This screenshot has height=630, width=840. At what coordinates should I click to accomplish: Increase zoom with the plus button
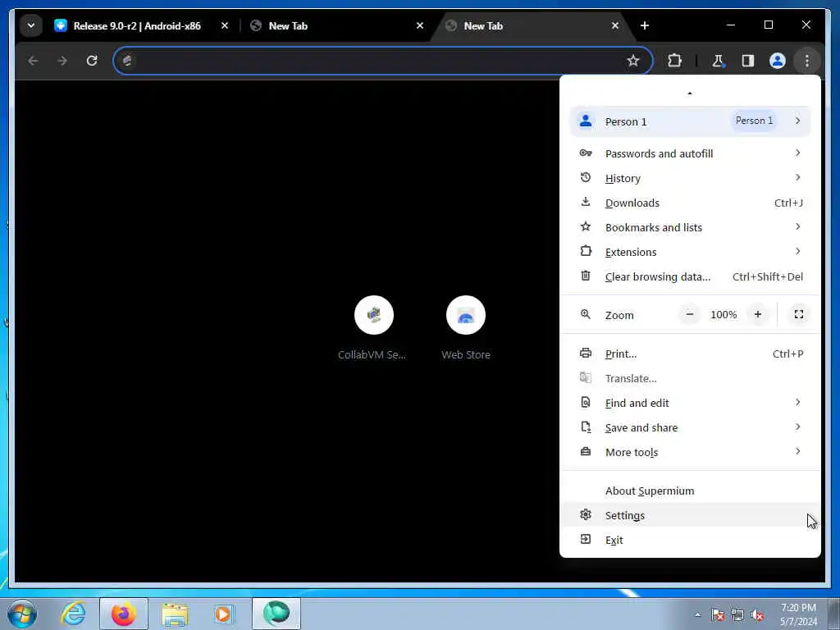click(757, 315)
